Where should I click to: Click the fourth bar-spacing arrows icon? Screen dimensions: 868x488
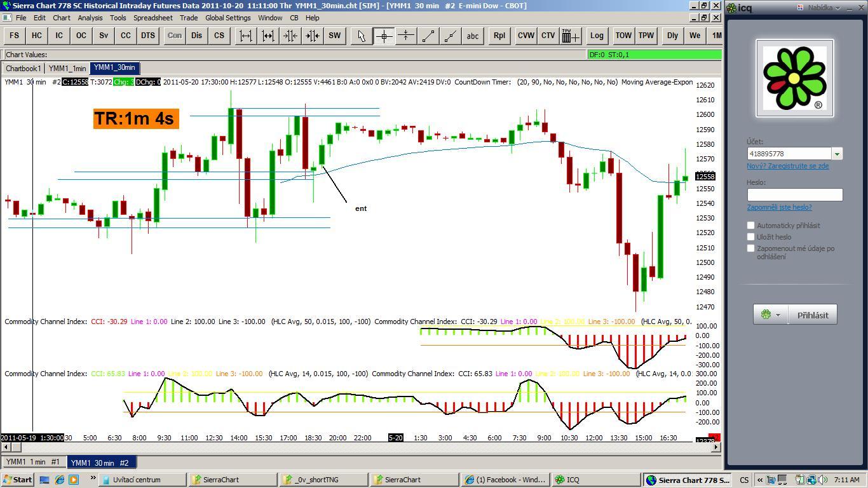pos(312,36)
